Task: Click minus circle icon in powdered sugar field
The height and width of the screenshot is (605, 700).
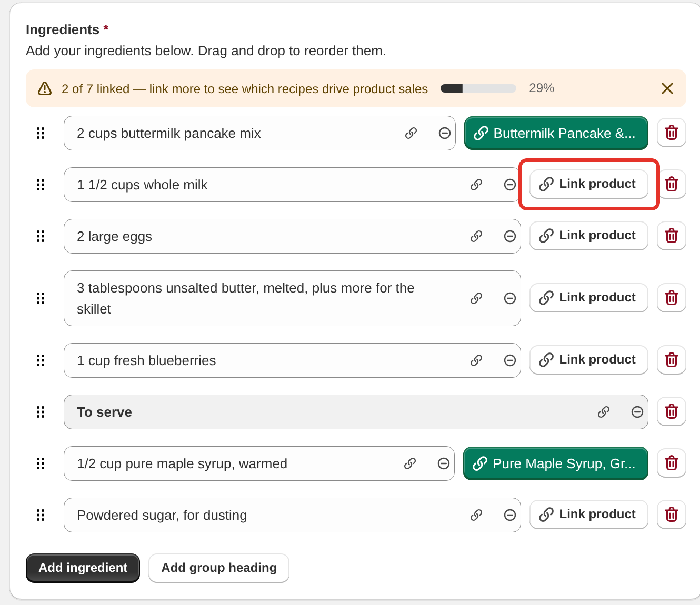Action: pyautogui.click(x=510, y=515)
